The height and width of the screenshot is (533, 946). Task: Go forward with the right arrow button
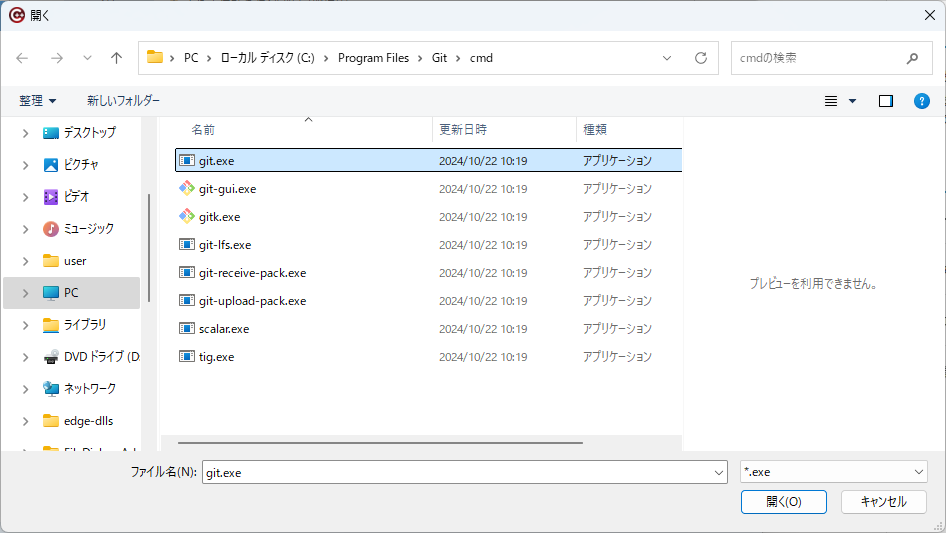(57, 58)
